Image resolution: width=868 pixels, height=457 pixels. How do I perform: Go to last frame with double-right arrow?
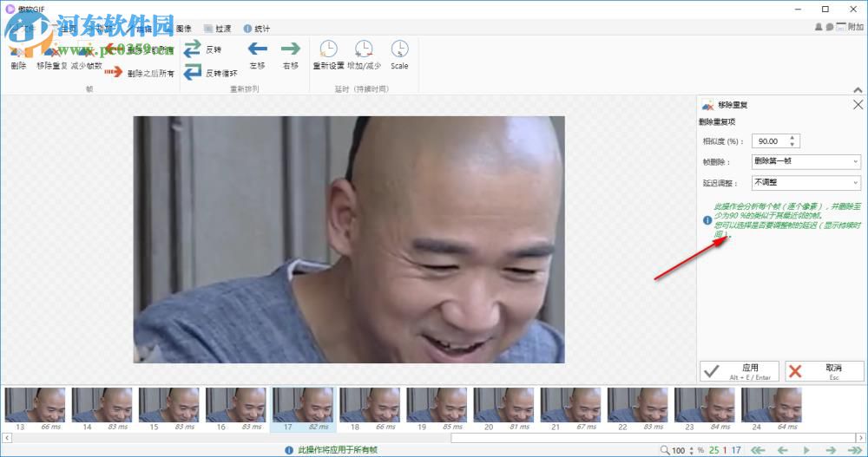click(x=855, y=450)
